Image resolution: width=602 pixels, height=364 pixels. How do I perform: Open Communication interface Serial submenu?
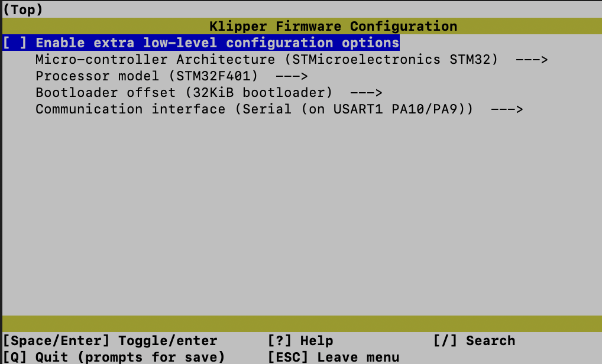pos(279,109)
